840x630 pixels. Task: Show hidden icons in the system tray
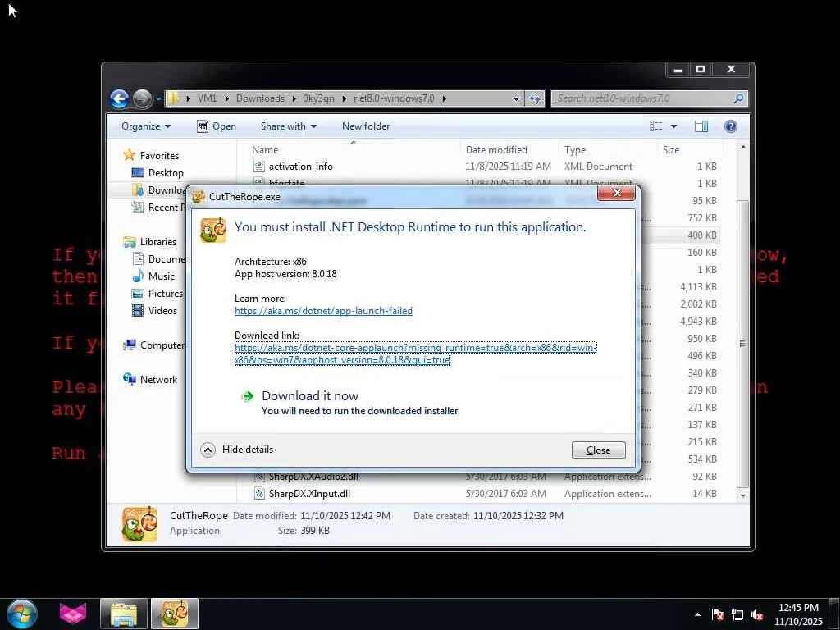pyautogui.click(x=697, y=614)
